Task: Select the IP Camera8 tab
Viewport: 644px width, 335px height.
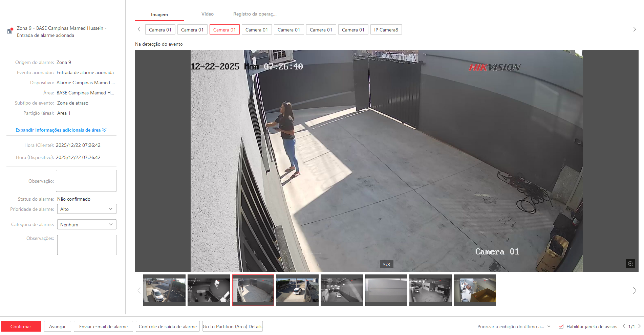Action: click(386, 30)
